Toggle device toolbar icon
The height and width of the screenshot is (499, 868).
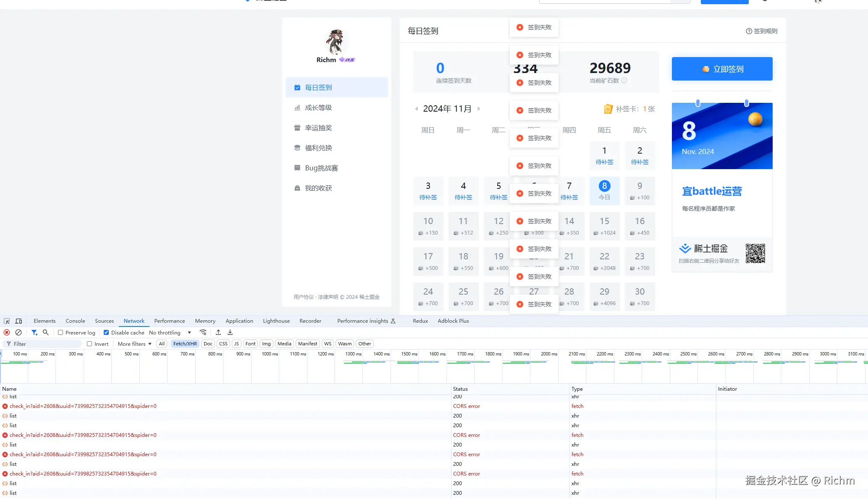18,321
